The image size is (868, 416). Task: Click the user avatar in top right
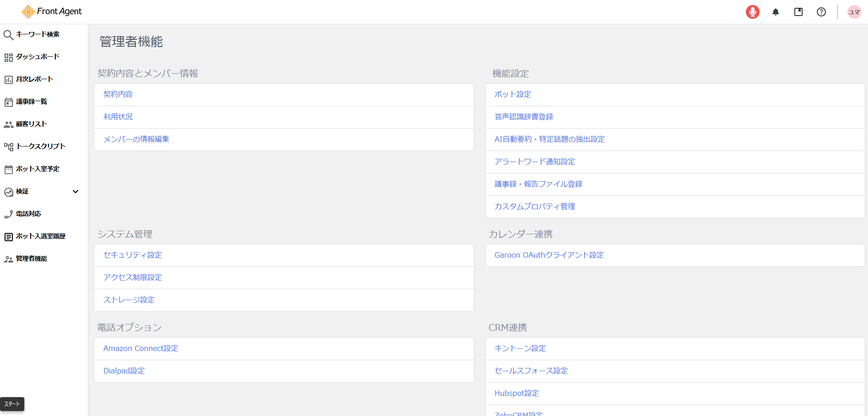(x=854, y=12)
